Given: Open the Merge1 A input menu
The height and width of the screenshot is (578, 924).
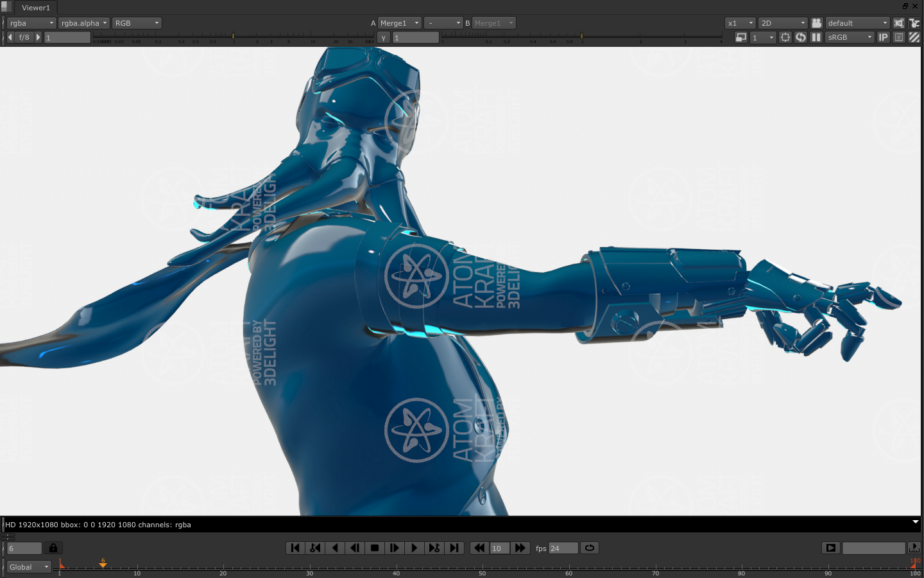Looking at the screenshot, I should [x=399, y=23].
